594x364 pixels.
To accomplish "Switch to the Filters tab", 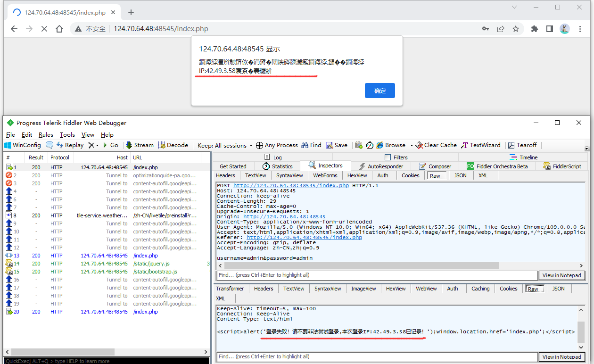I will tap(396, 157).
